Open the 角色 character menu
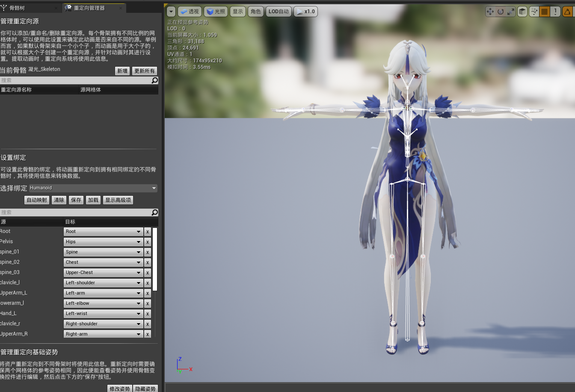 (x=256, y=12)
